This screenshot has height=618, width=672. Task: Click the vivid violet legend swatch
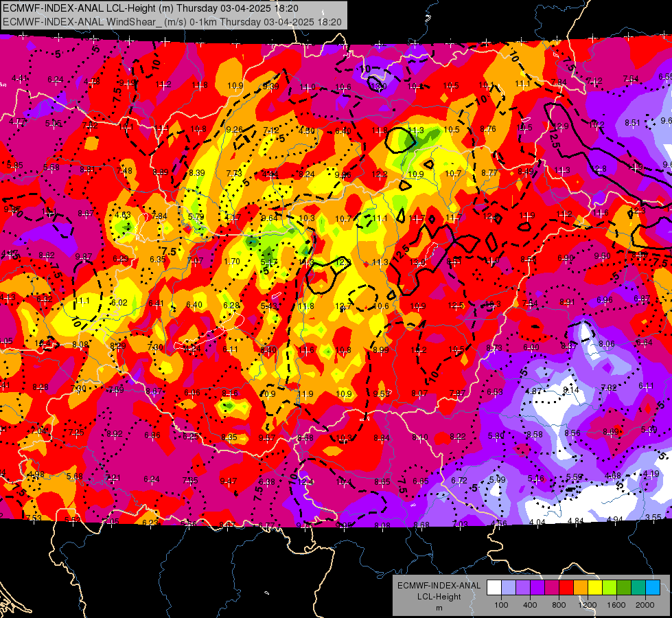tap(537, 587)
